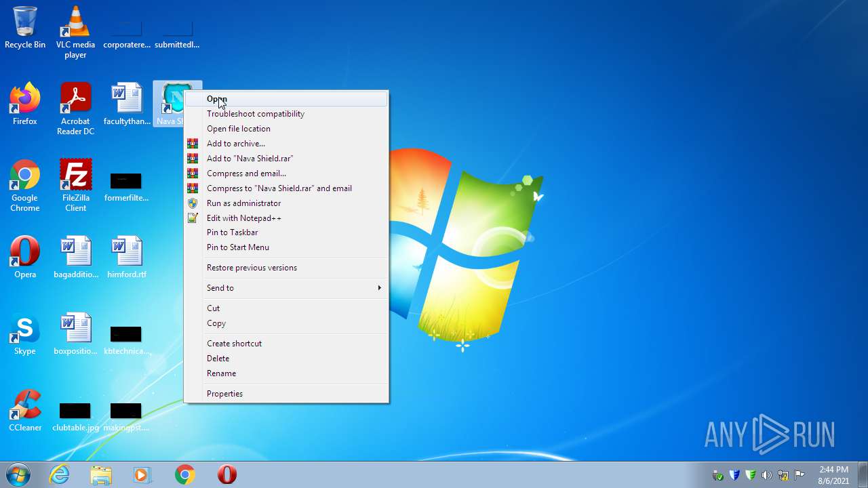The width and height of the screenshot is (868, 488).
Task: Launch Opera from the taskbar
Action: point(226,474)
